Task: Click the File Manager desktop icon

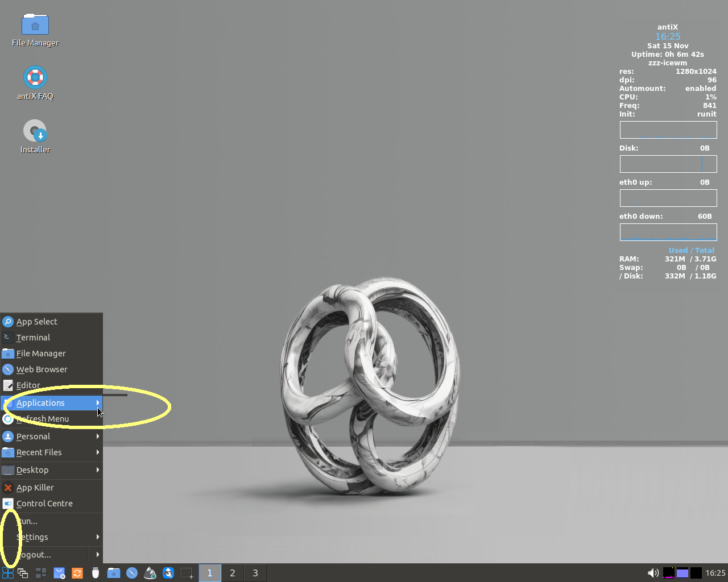Action: point(35,30)
